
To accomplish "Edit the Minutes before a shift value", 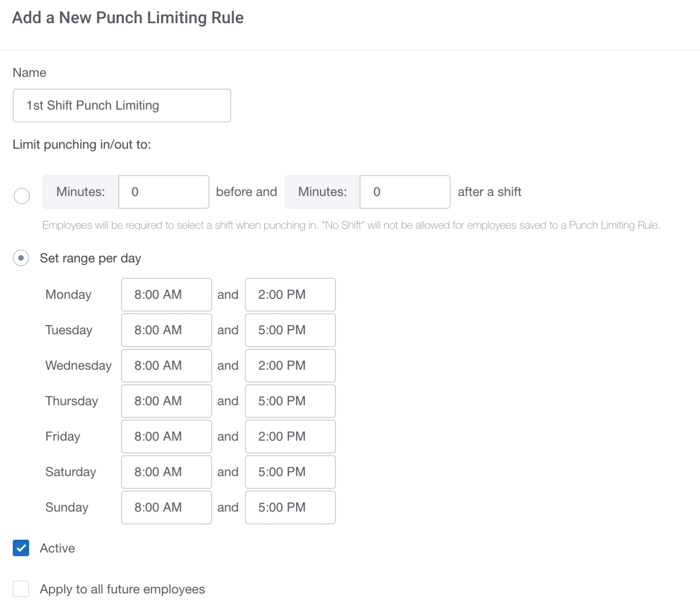I will tap(163, 192).
